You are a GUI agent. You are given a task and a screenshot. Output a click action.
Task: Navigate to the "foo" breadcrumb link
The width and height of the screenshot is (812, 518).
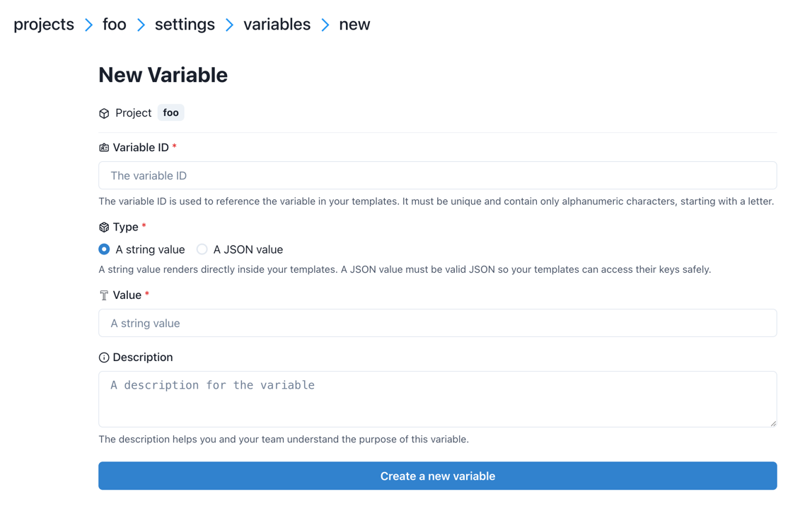click(x=114, y=24)
